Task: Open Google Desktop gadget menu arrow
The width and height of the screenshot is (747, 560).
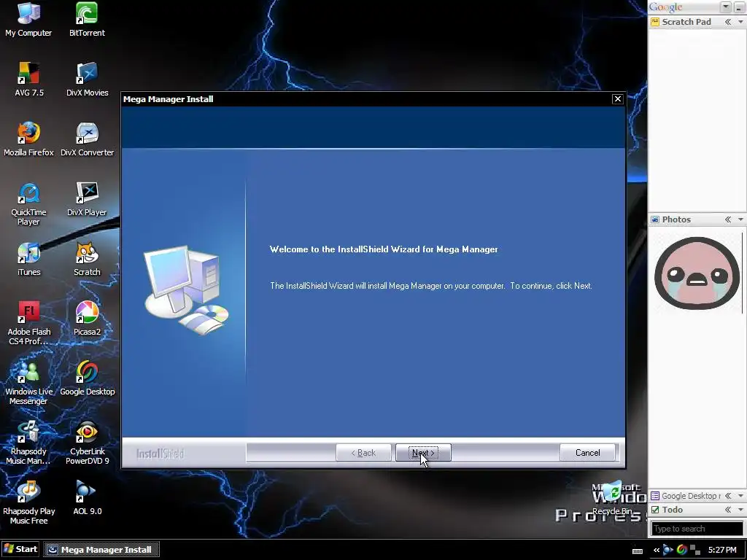Action: pos(740,496)
